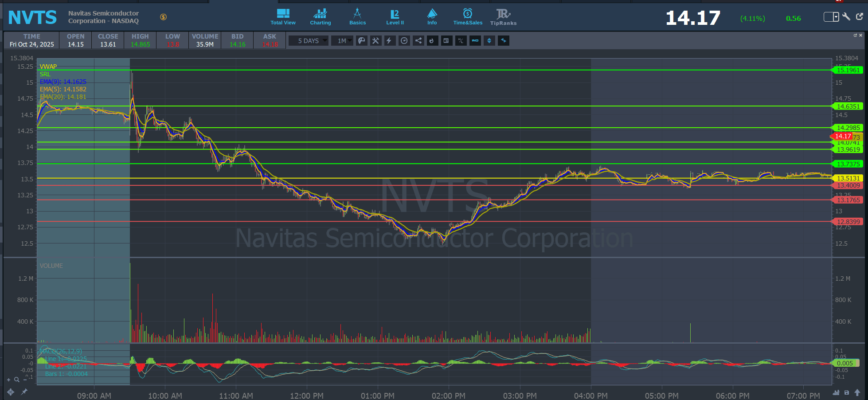Click the magnifying glass zoom icon
The height and width of the screenshot is (400, 868).
tap(17, 380)
